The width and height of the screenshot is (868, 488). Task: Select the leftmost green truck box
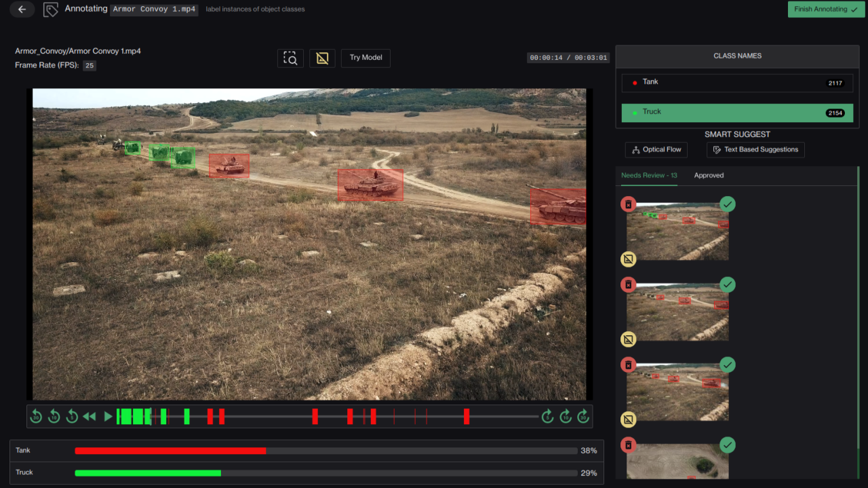pyautogui.click(x=133, y=148)
